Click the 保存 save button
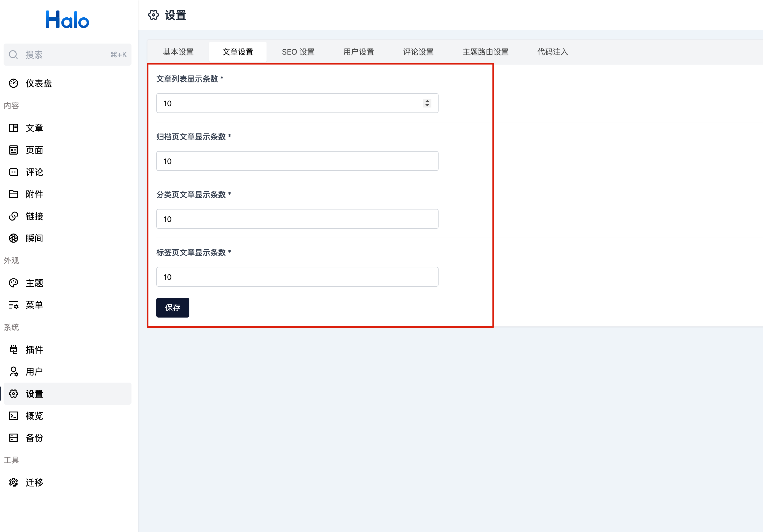763x532 pixels. (x=173, y=308)
